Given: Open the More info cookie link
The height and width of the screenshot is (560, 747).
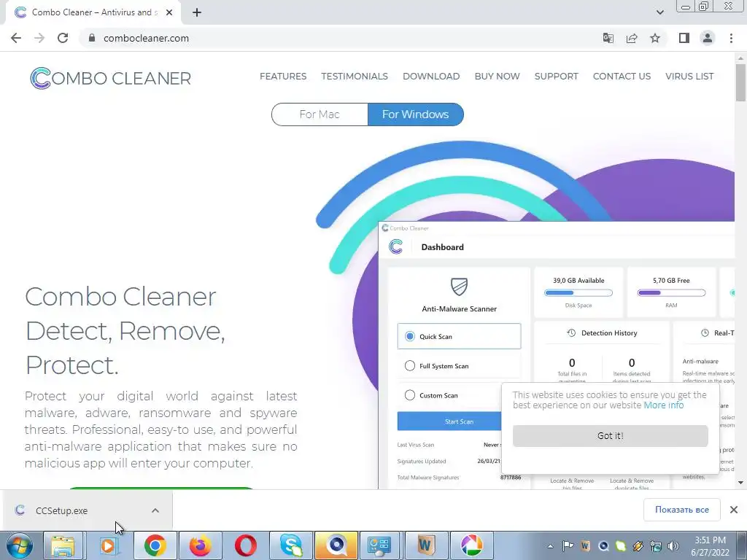Looking at the screenshot, I should tap(664, 405).
